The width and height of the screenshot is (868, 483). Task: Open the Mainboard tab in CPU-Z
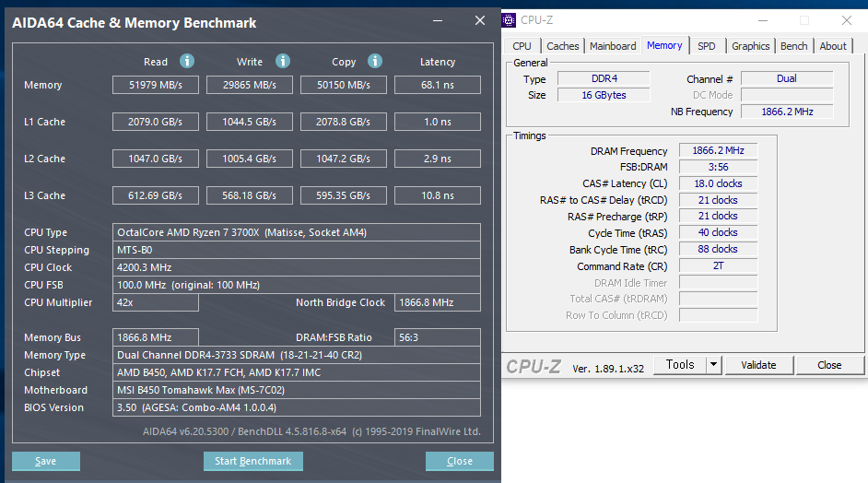pos(613,46)
